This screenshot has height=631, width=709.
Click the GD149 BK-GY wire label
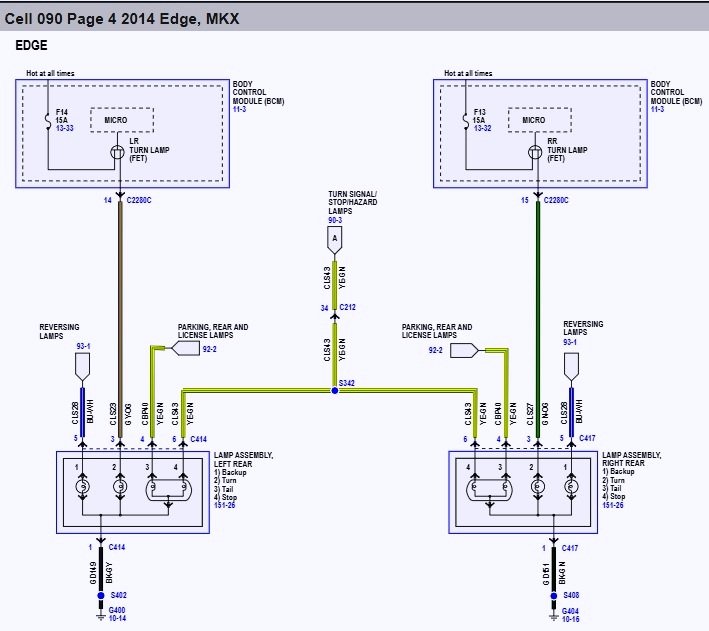coord(101,573)
